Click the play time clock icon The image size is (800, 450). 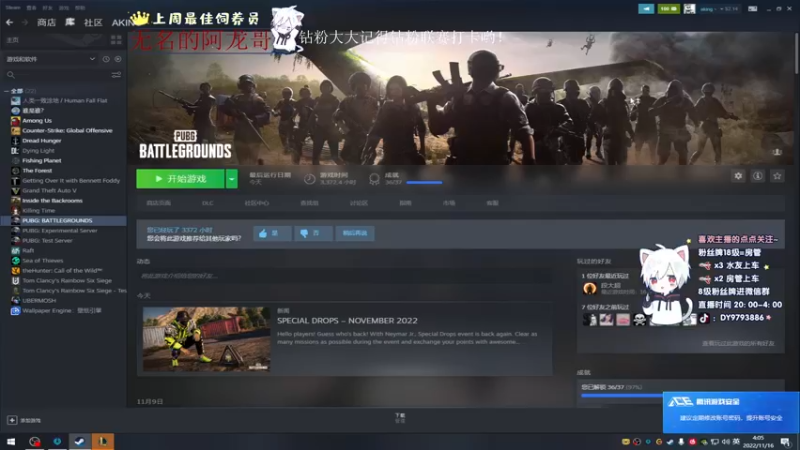click(x=309, y=179)
